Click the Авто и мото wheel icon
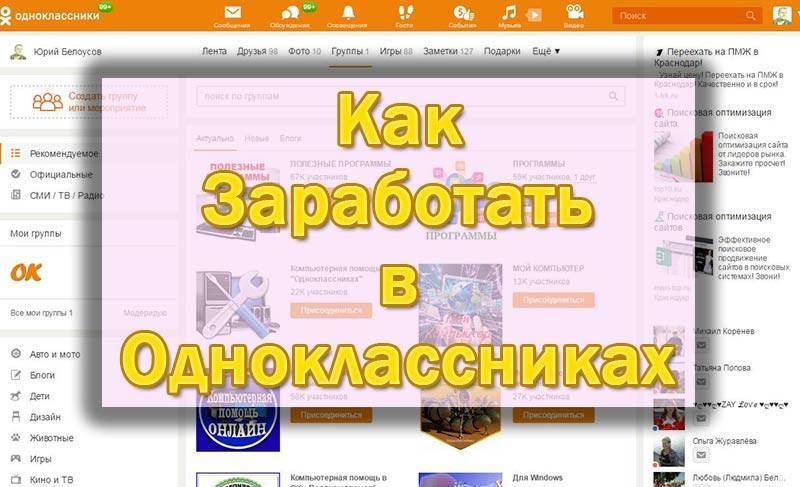Screen dimensions: 800x487 [x=16, y=353]
